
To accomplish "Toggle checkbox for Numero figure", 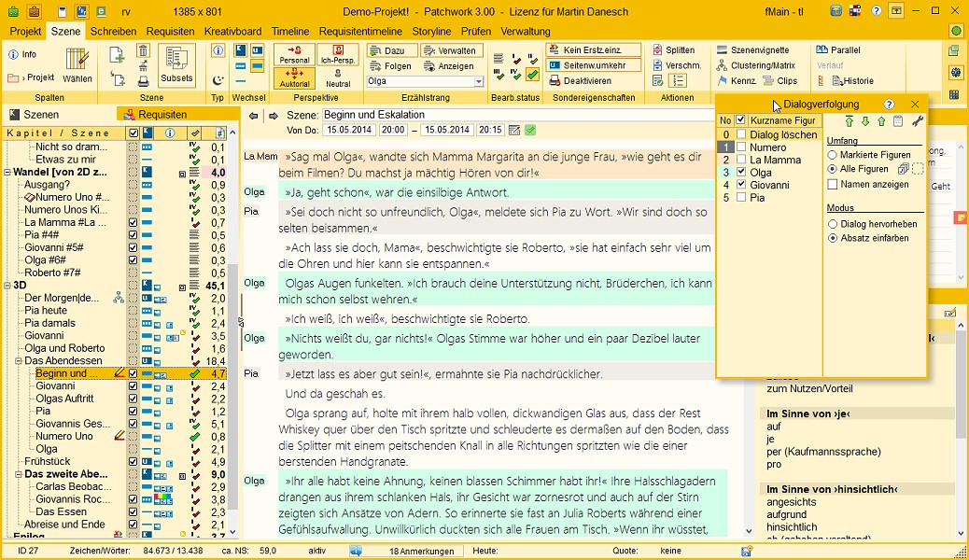I will 741,147.
